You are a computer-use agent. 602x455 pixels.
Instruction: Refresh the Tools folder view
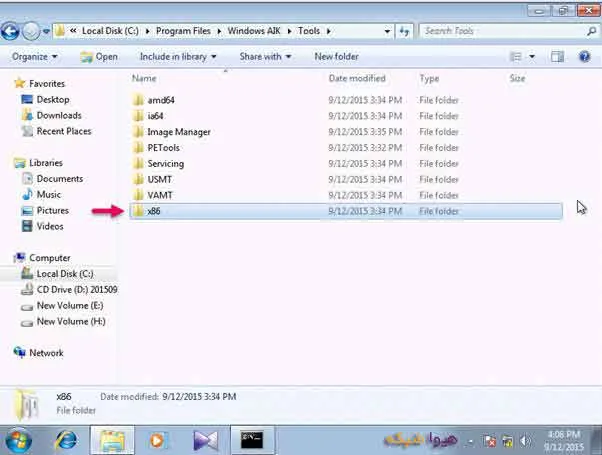(x=404, y=31)
